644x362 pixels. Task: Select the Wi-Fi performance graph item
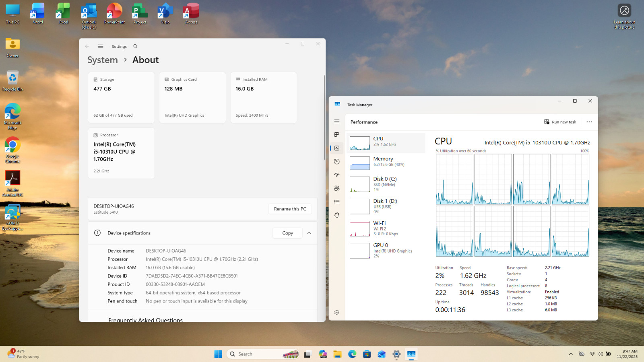(386, 228)
